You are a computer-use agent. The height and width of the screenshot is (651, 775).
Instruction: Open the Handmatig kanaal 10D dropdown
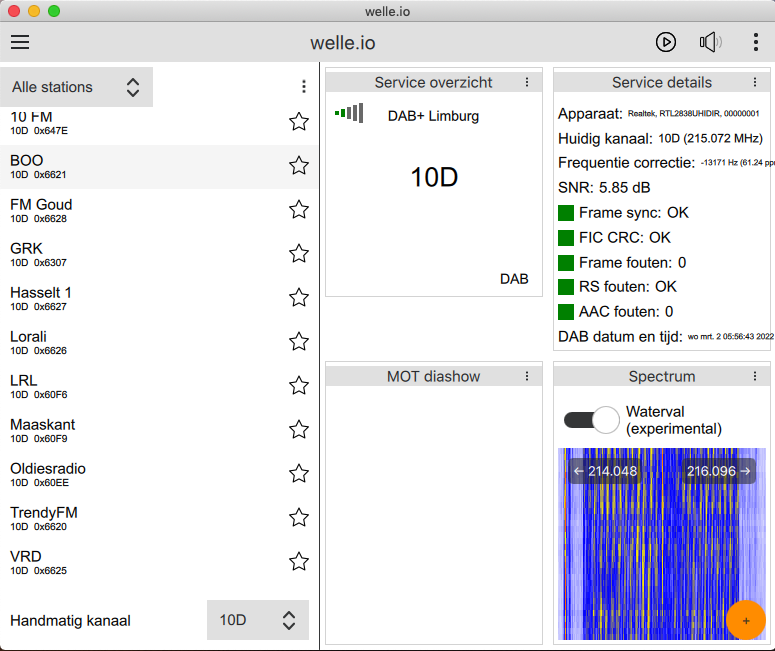(258, 620)
